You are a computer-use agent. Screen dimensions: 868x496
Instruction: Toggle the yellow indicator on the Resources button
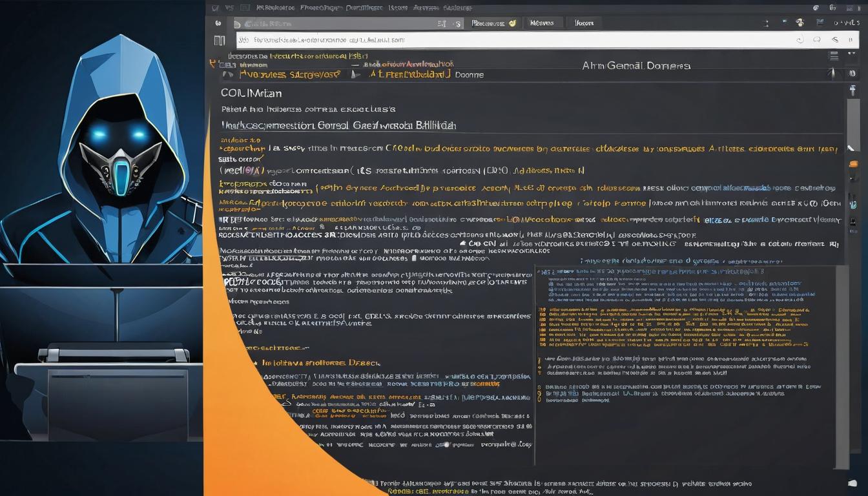(513, 22)
